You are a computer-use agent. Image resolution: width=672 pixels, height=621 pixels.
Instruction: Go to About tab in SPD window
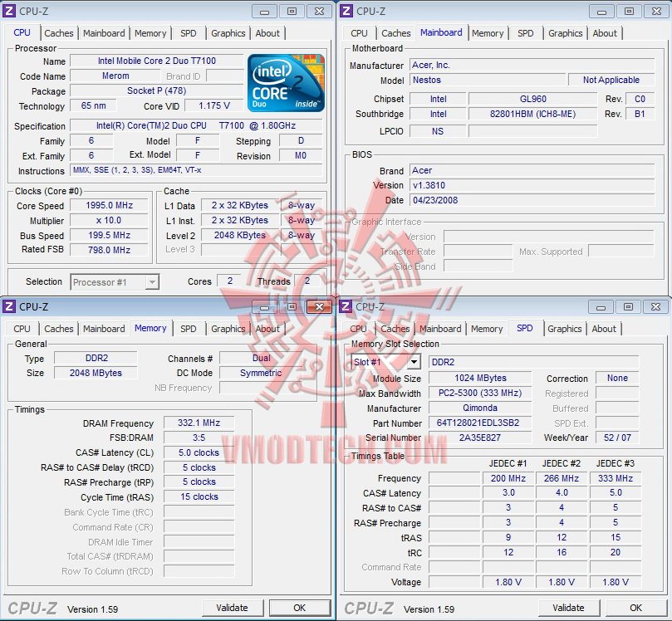tap(604, 329)
